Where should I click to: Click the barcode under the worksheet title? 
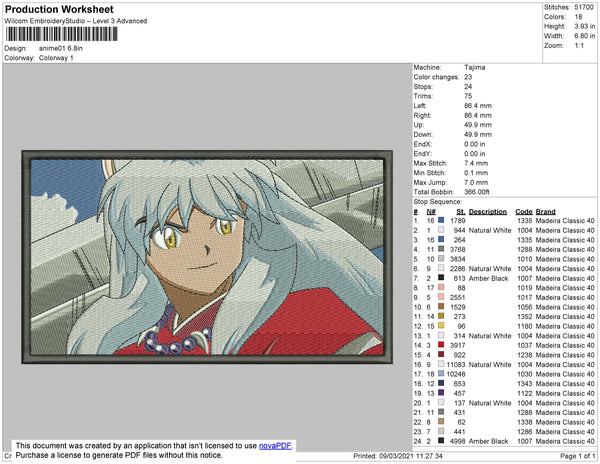61,34
